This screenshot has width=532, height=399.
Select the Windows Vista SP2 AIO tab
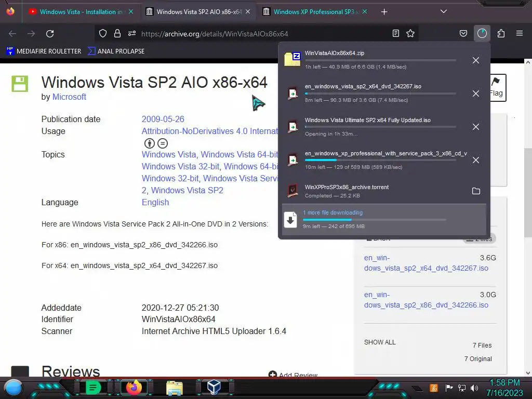pyautogui.click(x=199, y=12)
